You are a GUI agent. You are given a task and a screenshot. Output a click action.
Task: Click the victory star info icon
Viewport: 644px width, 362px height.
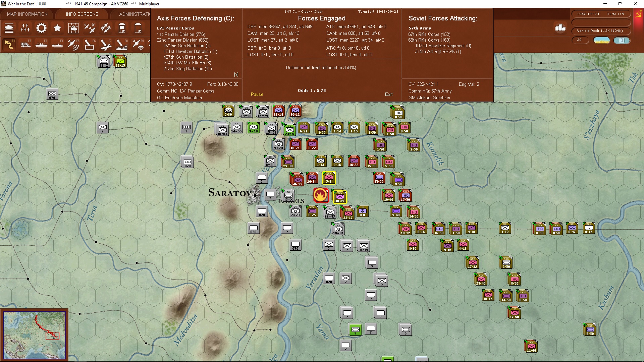pyautogui.click(x=57, y=28)
